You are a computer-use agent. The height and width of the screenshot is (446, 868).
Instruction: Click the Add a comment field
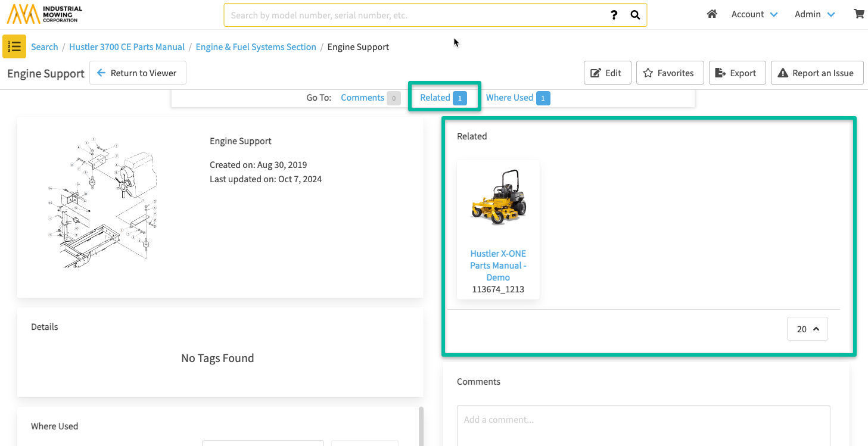[x=643, y=420]
